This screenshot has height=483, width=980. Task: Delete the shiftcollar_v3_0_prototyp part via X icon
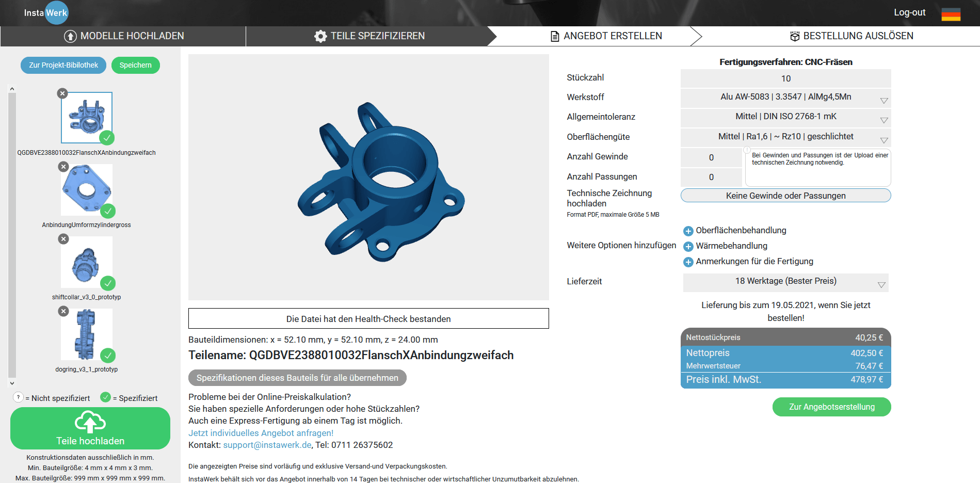coord(63,239)
